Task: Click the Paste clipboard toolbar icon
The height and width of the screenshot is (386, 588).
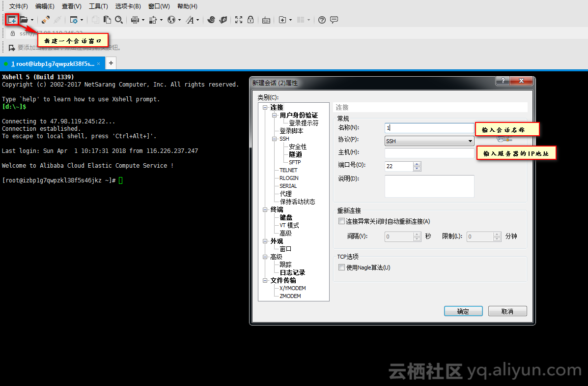Action: pyautogui.click(x=107, y=20)
